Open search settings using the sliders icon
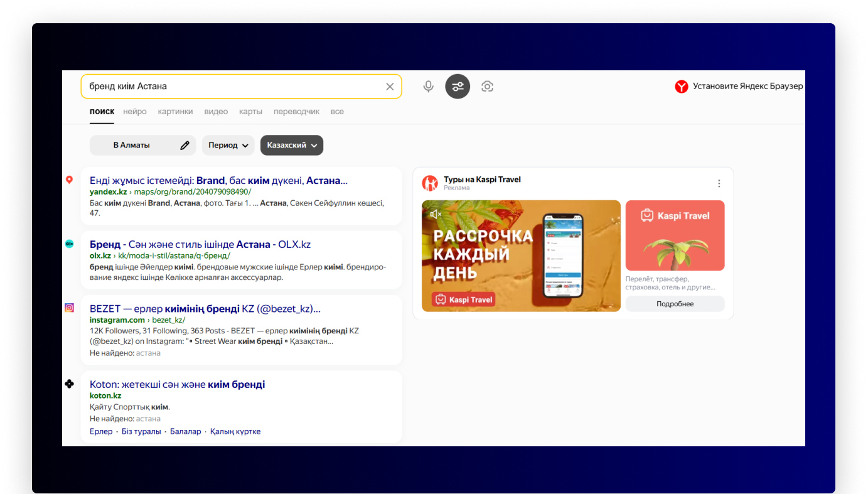Image resolution: width=868 pixels, height=494 pixels. tap(458, 86)
